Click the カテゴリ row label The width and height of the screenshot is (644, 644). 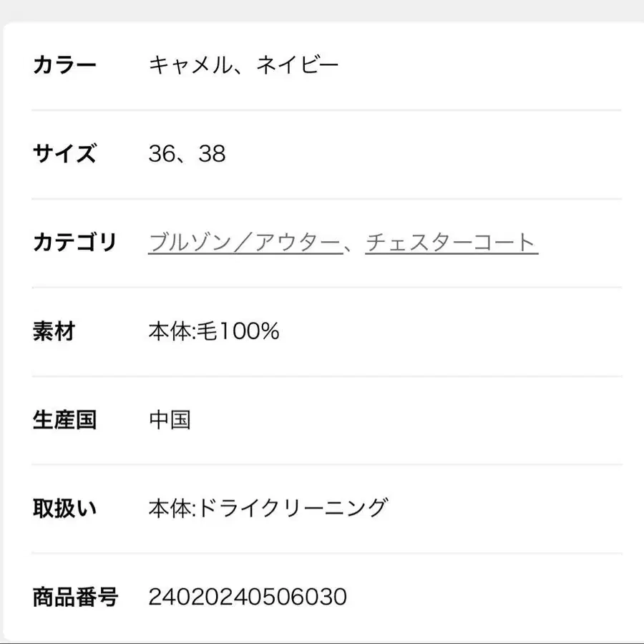(x=74, y=243)
